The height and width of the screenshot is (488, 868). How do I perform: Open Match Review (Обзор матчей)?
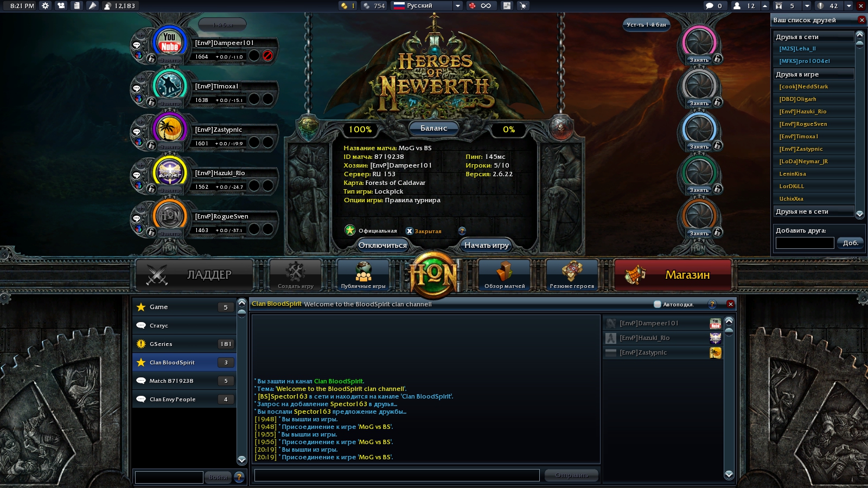(x=505, y=274)
